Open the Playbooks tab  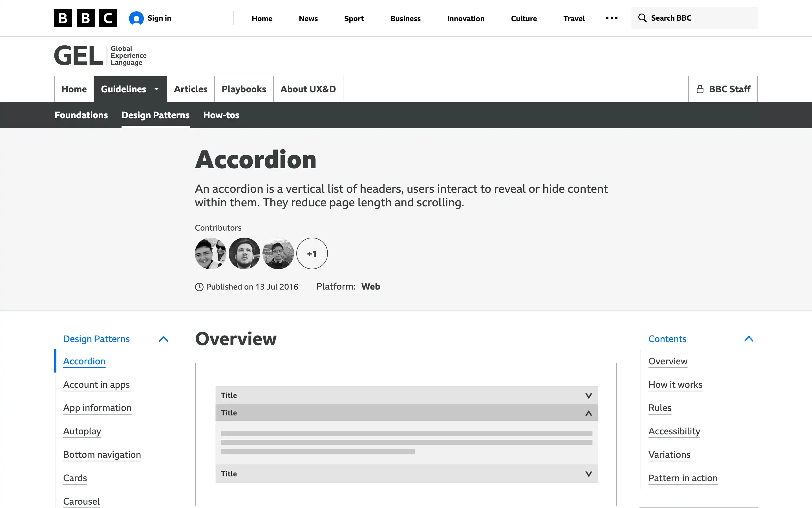point(244,89)
